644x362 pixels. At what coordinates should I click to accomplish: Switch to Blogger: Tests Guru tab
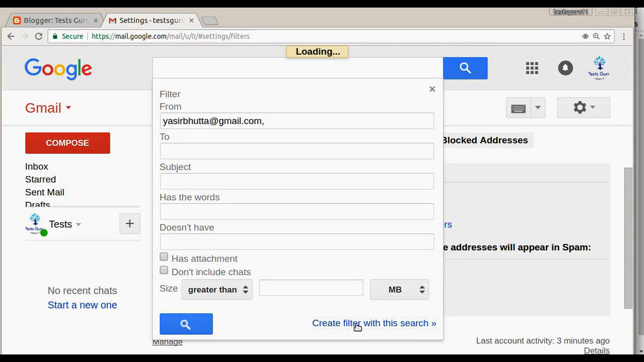pyautogui.click(x=55, y=21)
